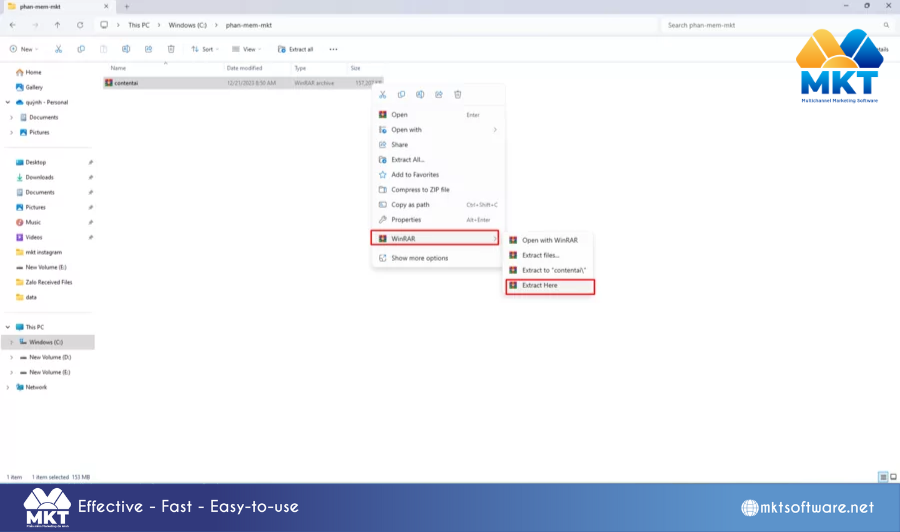Screen dimensions: 900x532
Task: Open the WinRAR submenu entry
Action: [x=435, y=238]
